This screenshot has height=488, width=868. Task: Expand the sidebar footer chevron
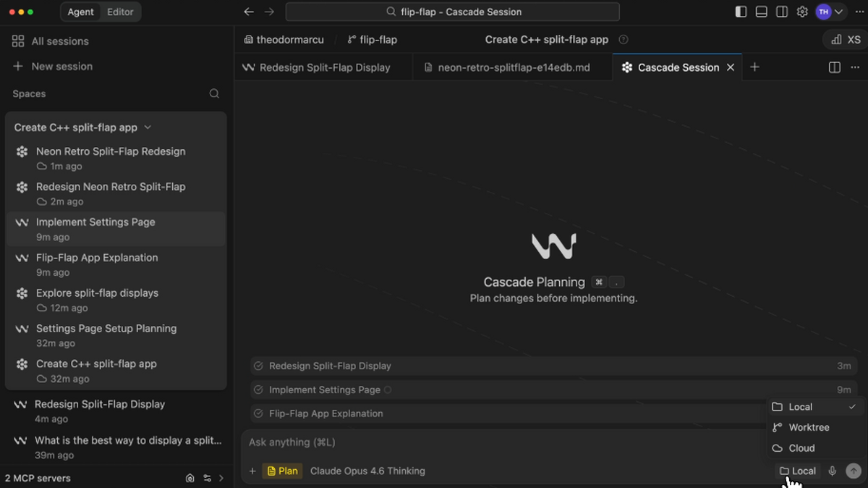click(221, 478)
